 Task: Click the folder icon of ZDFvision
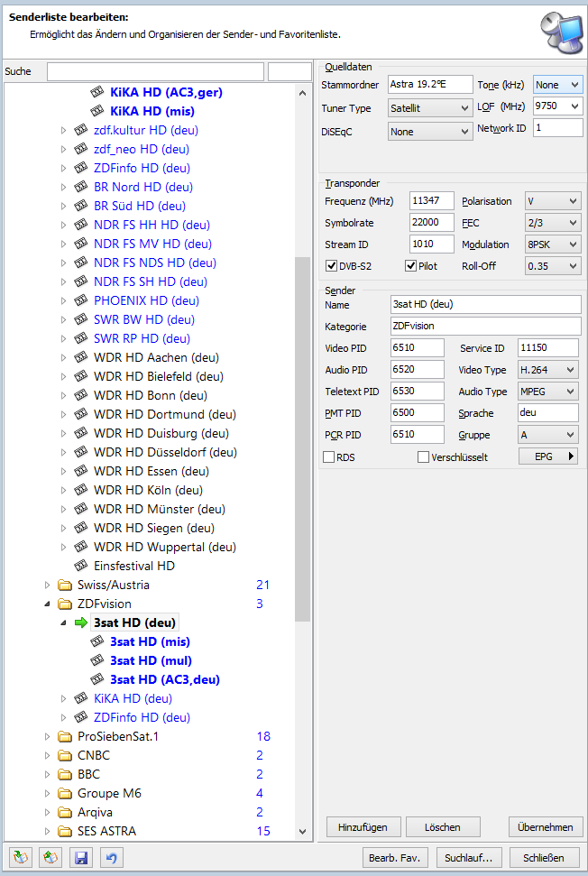[x=65, y=604]
